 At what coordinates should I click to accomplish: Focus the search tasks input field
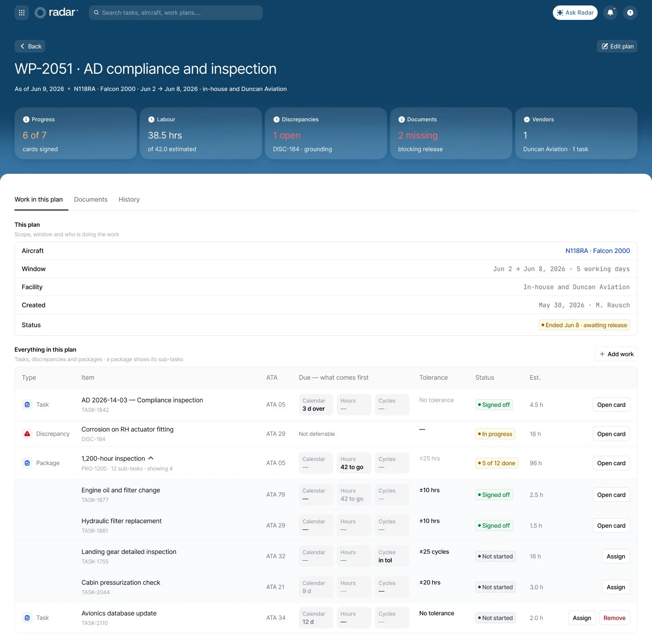(x=176, y=13)
